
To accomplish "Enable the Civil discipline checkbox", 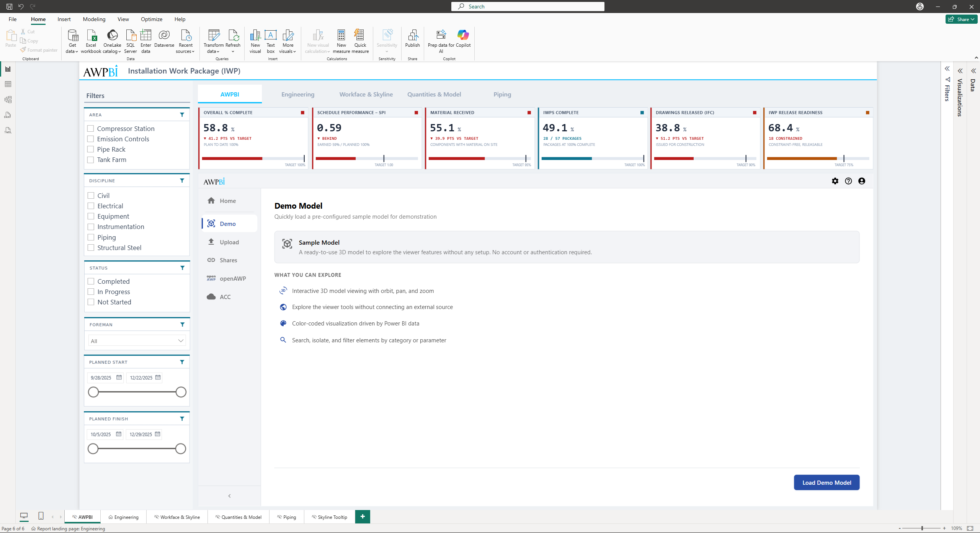I will point(91,196).
